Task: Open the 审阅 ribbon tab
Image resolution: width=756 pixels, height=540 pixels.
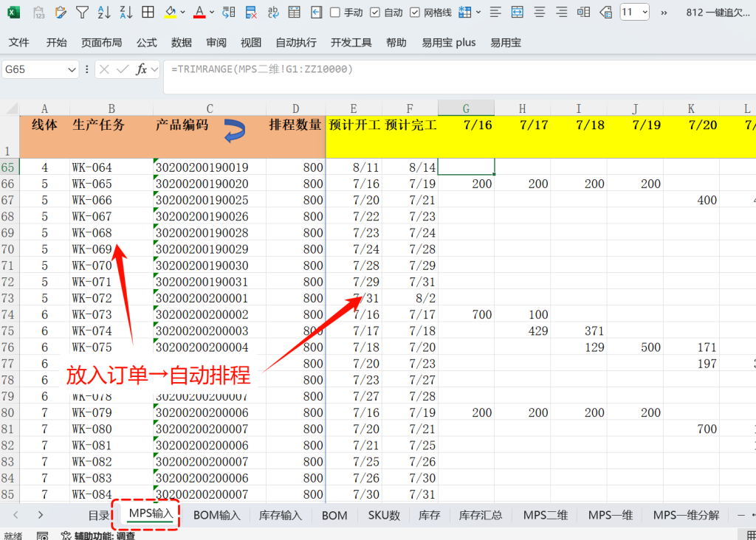Action: click(x=216, y=42)
